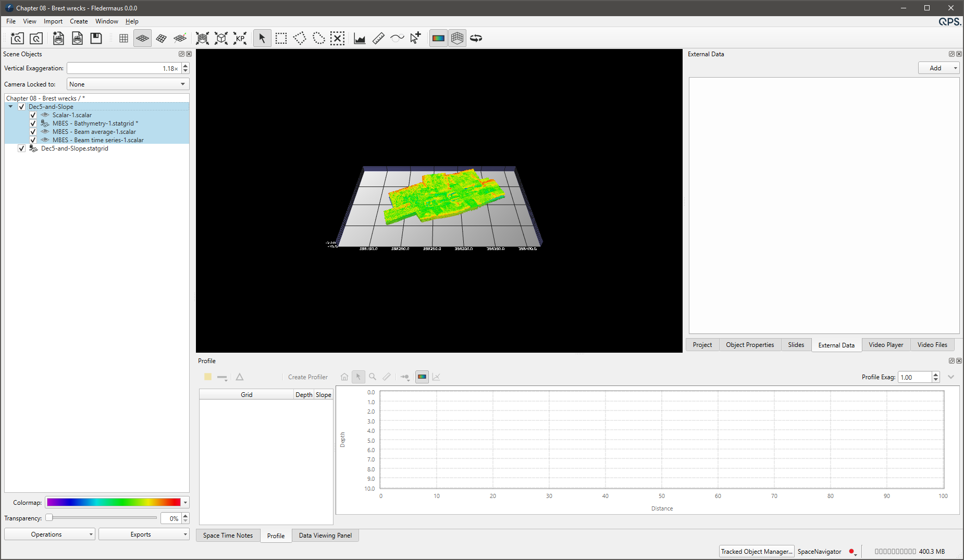Uncheck the Scalar-1.scalar layer checkbox

pos(33,115)
